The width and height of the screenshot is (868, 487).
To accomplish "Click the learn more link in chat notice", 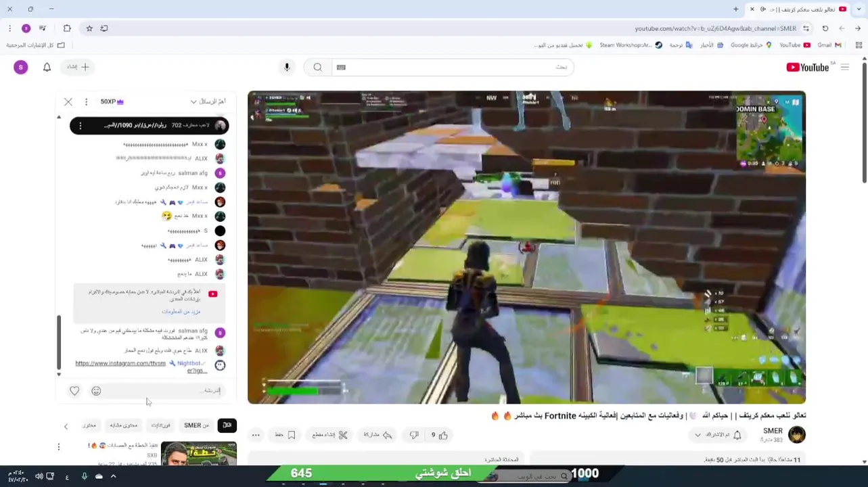I will 181,311.
